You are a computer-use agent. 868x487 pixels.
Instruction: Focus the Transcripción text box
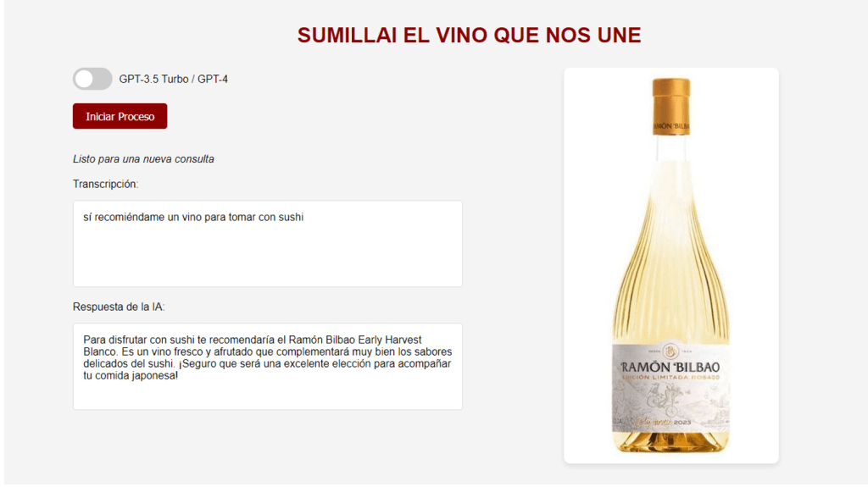(267, 244)
